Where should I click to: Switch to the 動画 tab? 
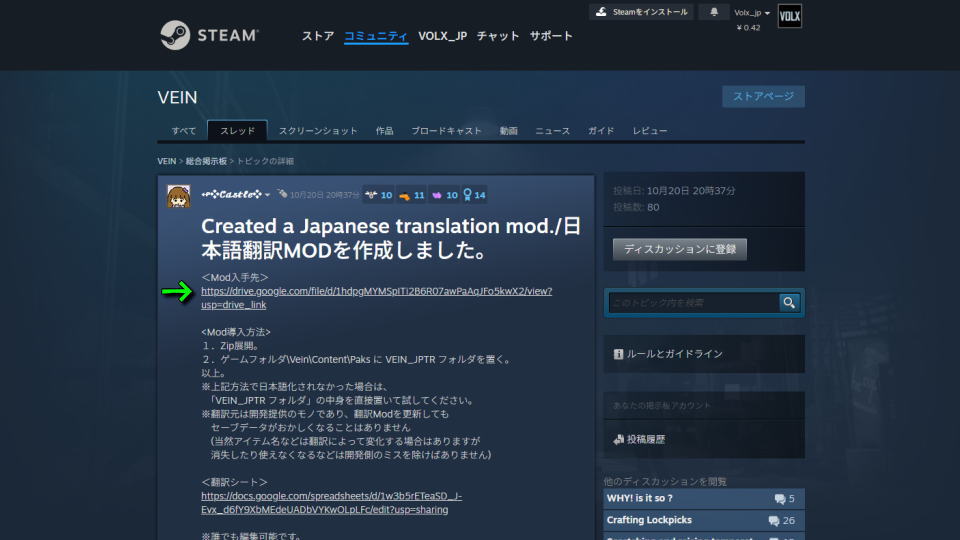click(508, 130)
